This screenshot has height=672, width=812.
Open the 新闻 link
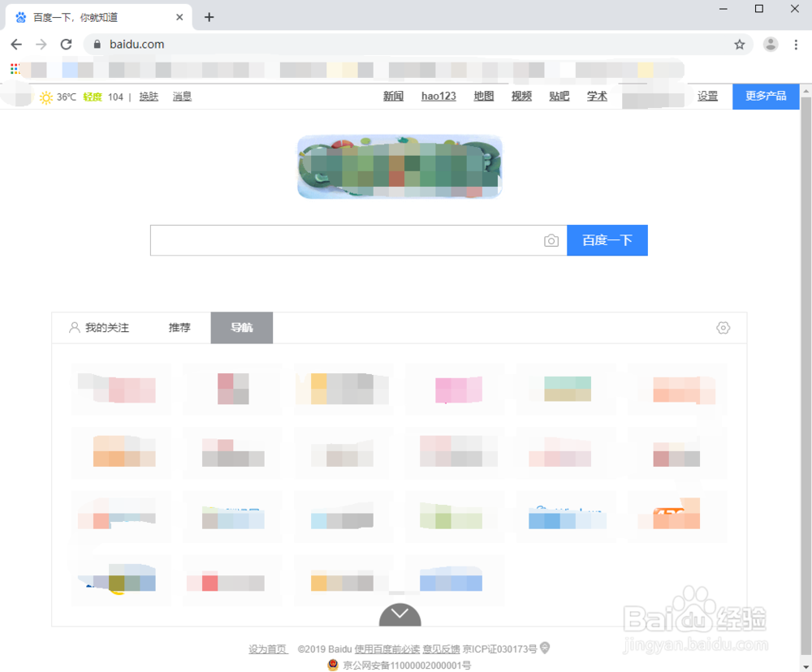point(393,97)
